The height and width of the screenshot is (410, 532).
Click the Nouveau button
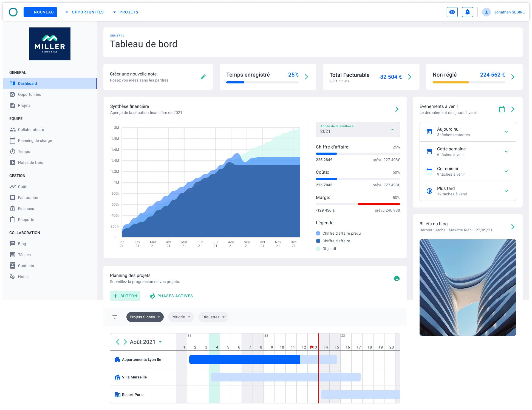tap(40, 12)
